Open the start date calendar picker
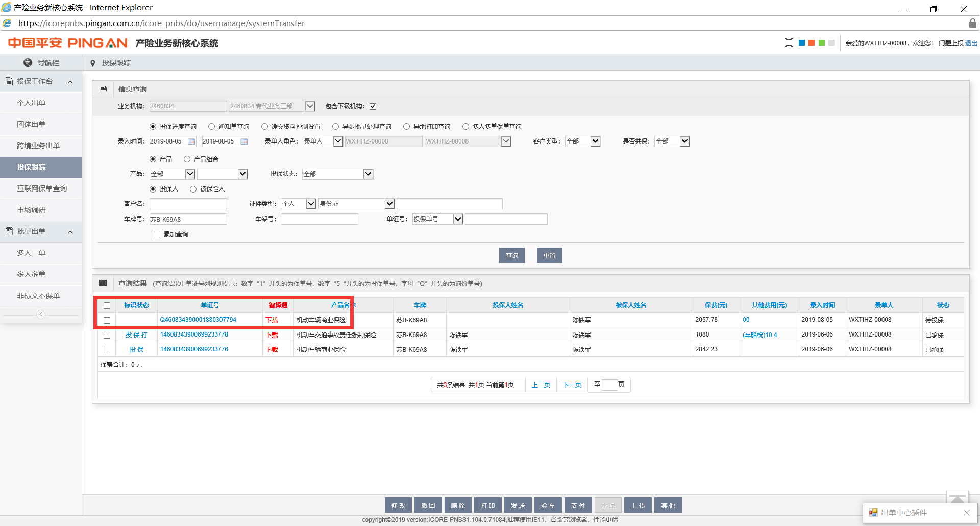 191,141
